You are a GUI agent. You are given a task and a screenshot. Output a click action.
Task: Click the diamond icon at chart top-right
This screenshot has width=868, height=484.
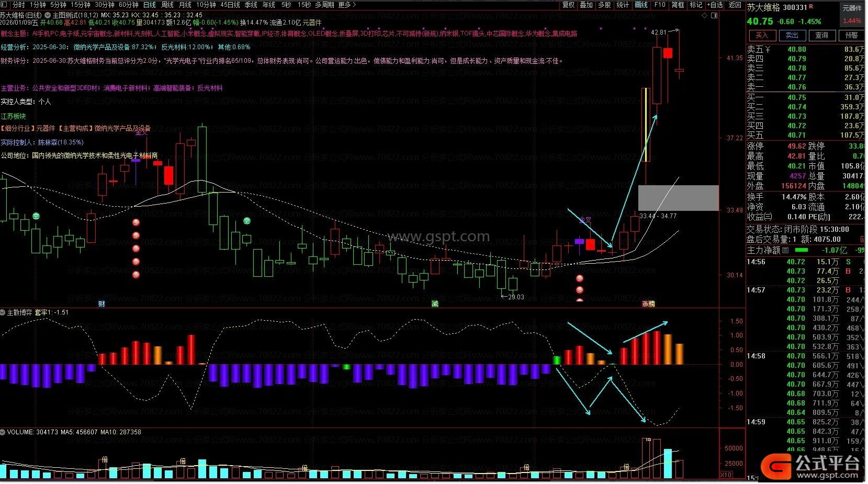pos(705,16)
